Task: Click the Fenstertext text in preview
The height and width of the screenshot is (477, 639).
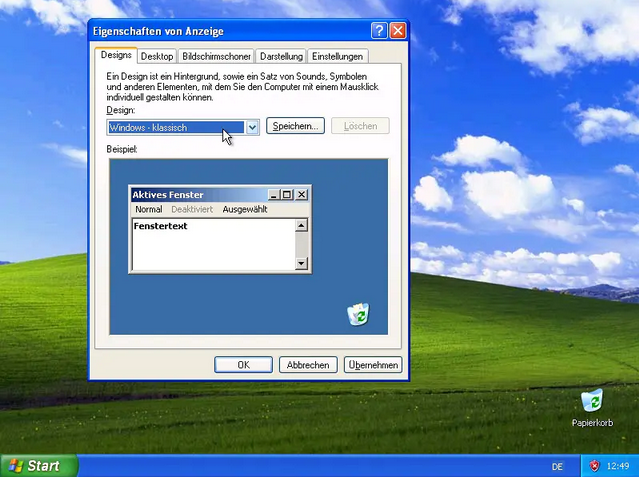Action: coord(161,226)
